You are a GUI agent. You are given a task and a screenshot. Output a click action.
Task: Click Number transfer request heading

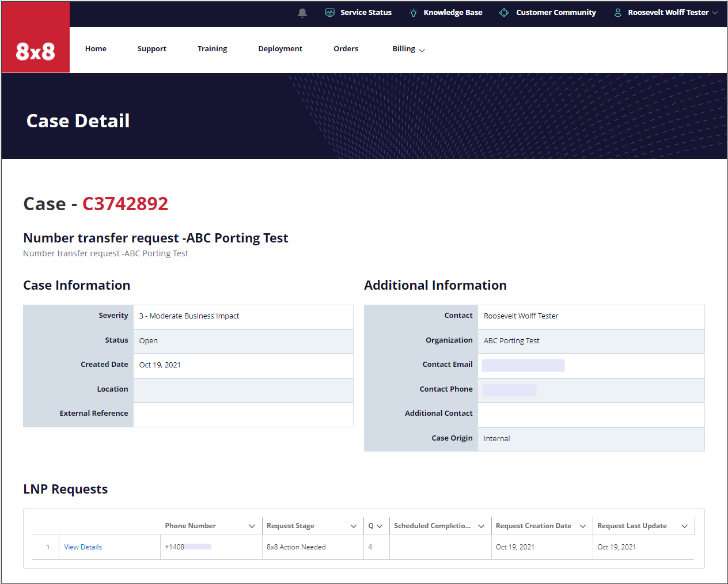156,238
